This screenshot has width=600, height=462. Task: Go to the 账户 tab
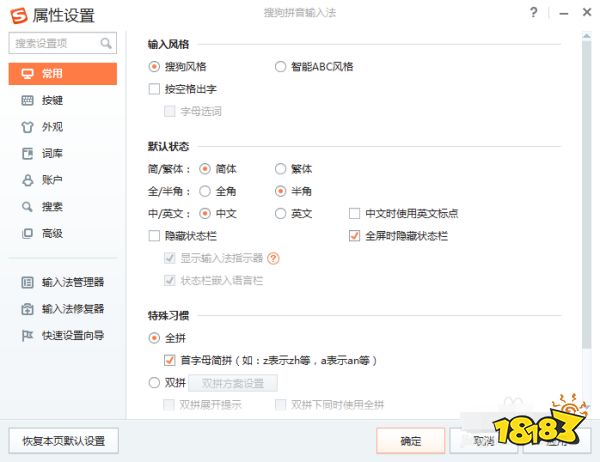63,180
